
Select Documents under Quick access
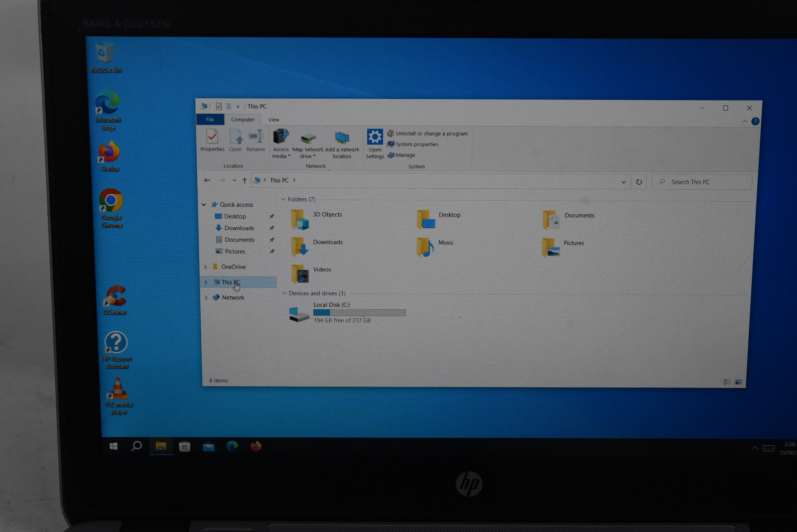[x=239, y=240]
